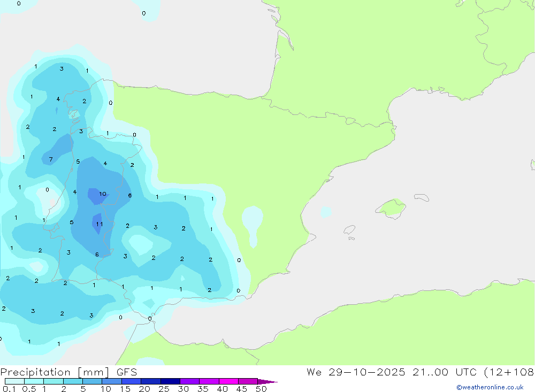Click legend scale label '0.5'
Screen dimensions: 535x392
coord(29,389)
